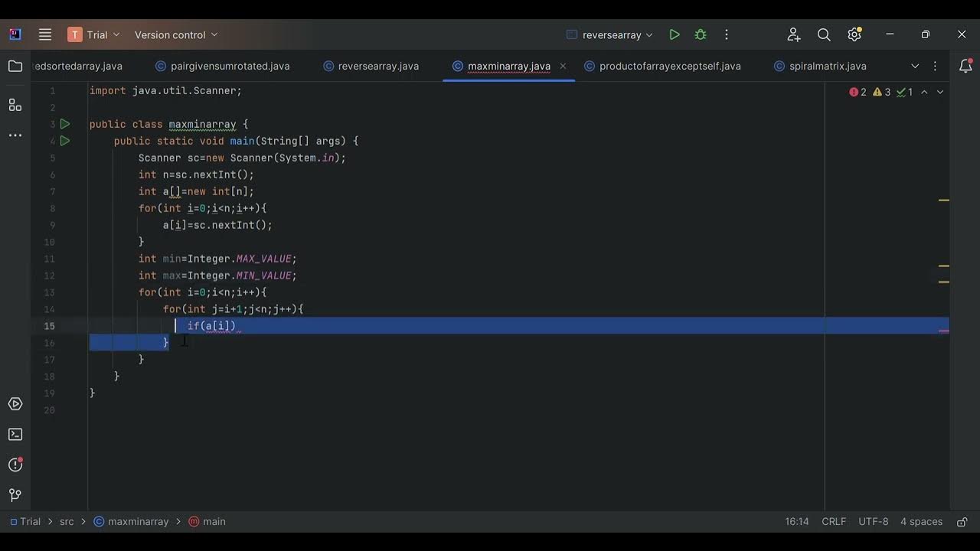Click a[i]=sc.nextInt() statement
This screenshot has height=551, width=980.
tap(217, 225)
